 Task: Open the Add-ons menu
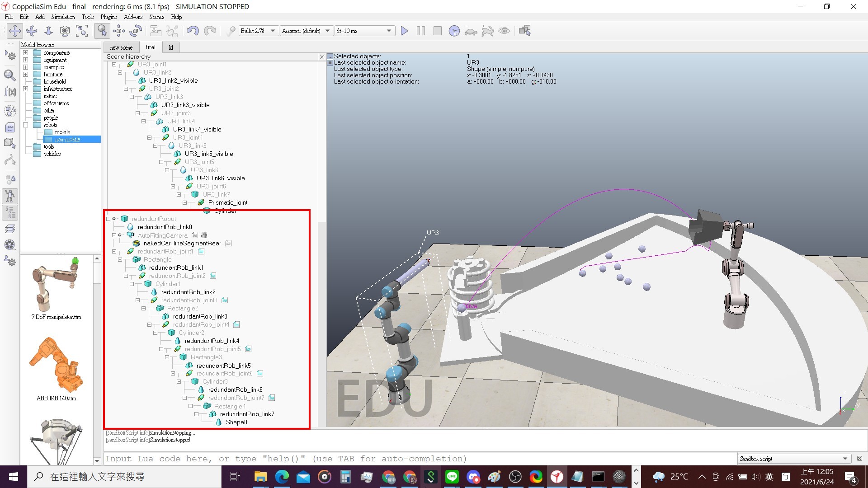point(133,17)
